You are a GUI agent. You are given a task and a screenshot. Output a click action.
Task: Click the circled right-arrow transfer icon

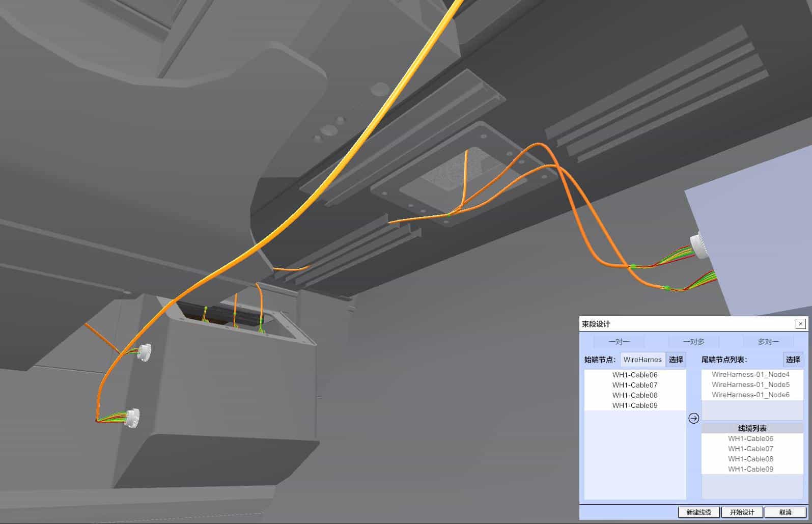click(x=693, y=418)
